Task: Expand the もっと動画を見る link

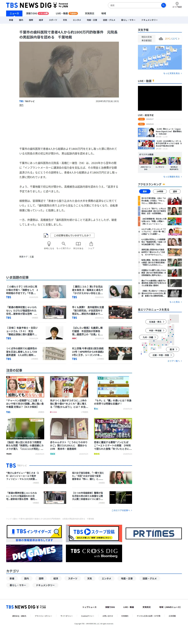Action: click(x=172, y=177)
